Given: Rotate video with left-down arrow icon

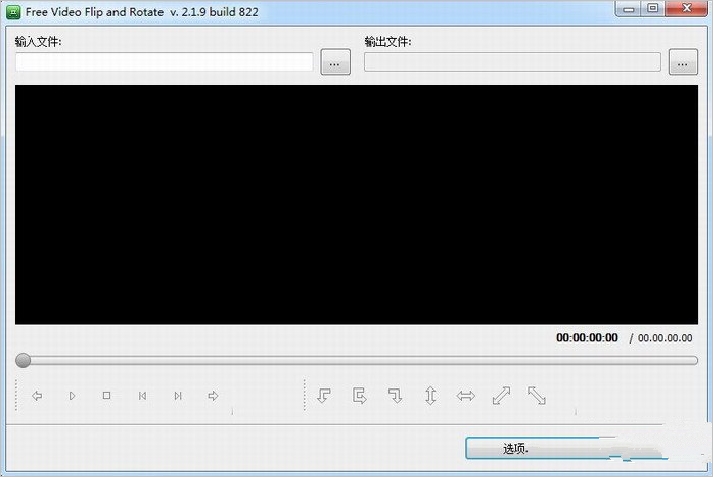Looking at the screenshot, I should pyautogui.click(x=324, y=395).
